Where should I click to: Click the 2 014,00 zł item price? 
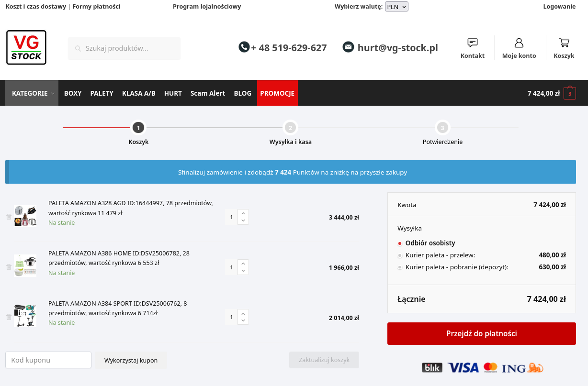(344, 318)
